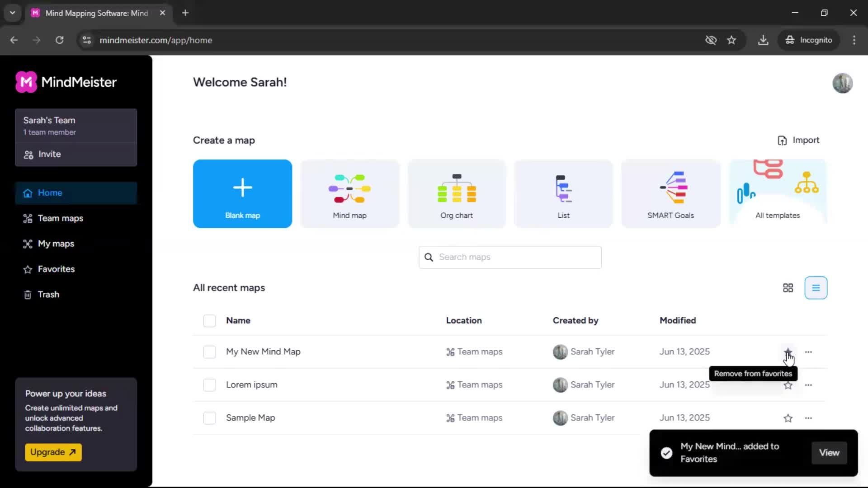Click the Upgrade button

pyautogui.click(x=53, y=452)
